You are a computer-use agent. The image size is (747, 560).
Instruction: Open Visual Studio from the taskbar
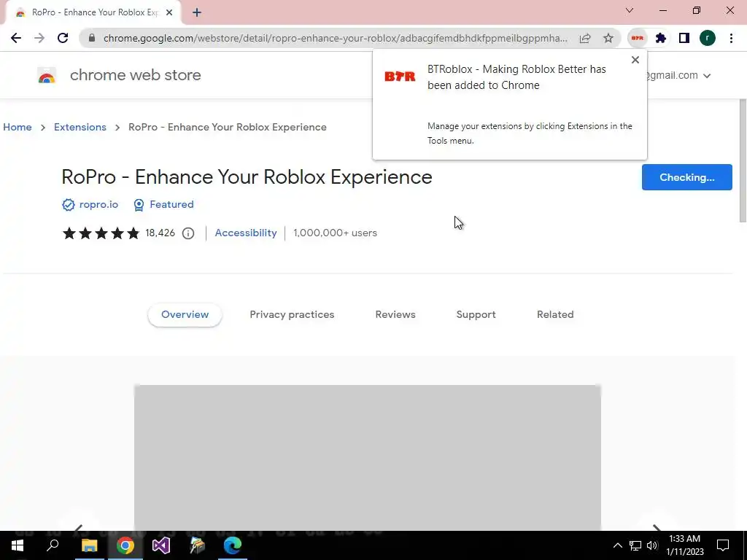point(161,545)
